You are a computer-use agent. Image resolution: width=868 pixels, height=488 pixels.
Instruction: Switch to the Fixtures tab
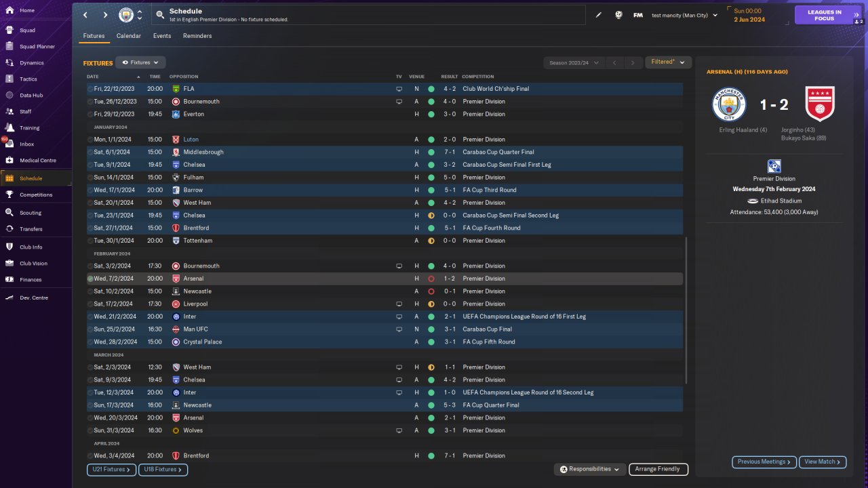point(94,36)
